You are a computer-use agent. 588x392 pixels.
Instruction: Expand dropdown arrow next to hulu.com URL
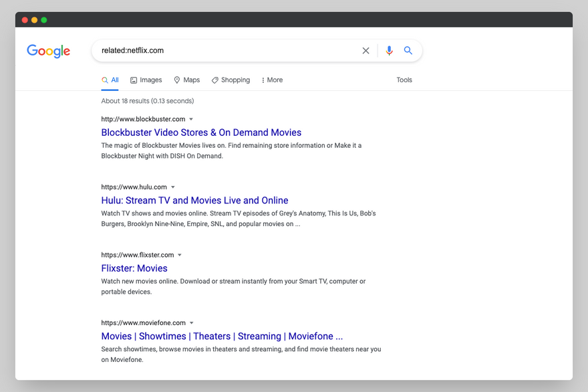[x=173, y=187]
